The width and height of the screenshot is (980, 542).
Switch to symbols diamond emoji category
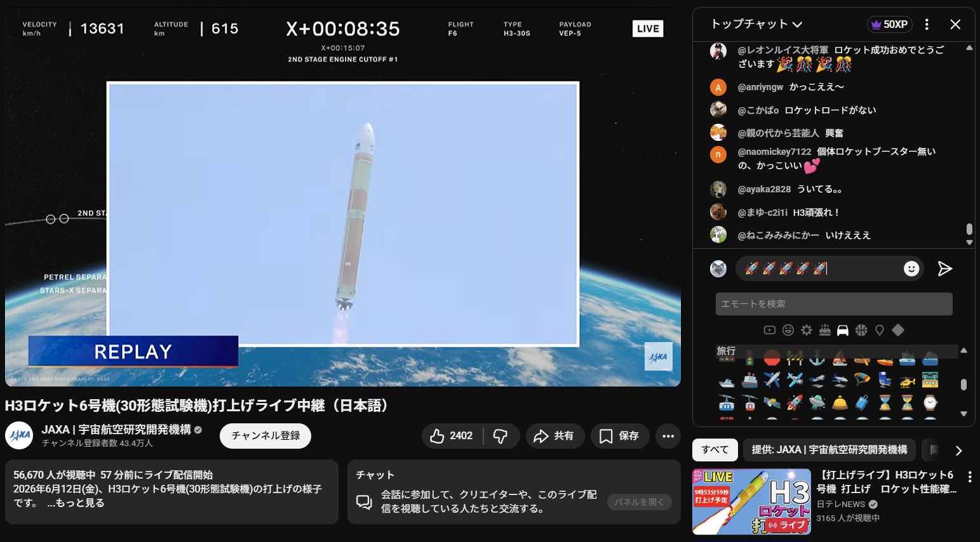pos(898,330)
